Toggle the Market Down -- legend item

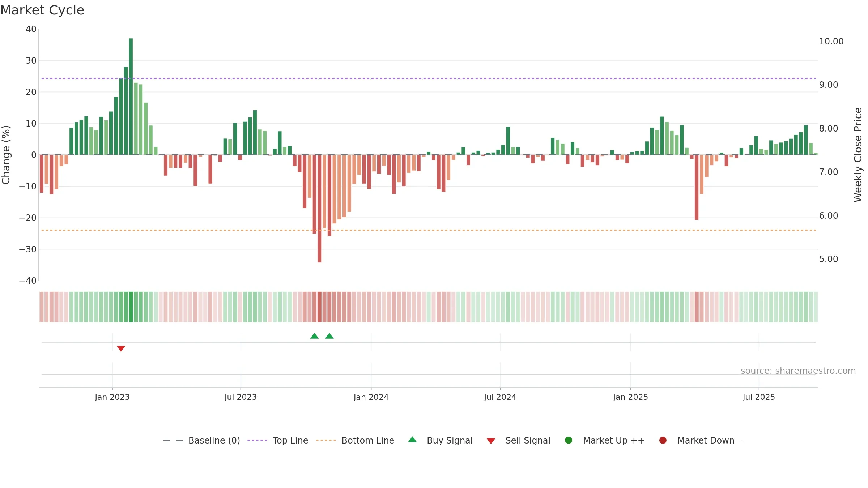[x=701, y=440]
